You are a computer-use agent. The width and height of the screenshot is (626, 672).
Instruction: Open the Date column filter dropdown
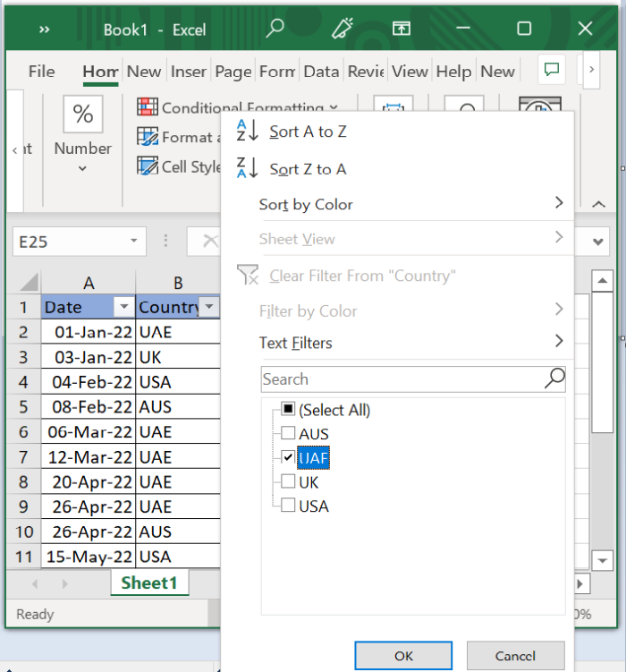(123, 307)
